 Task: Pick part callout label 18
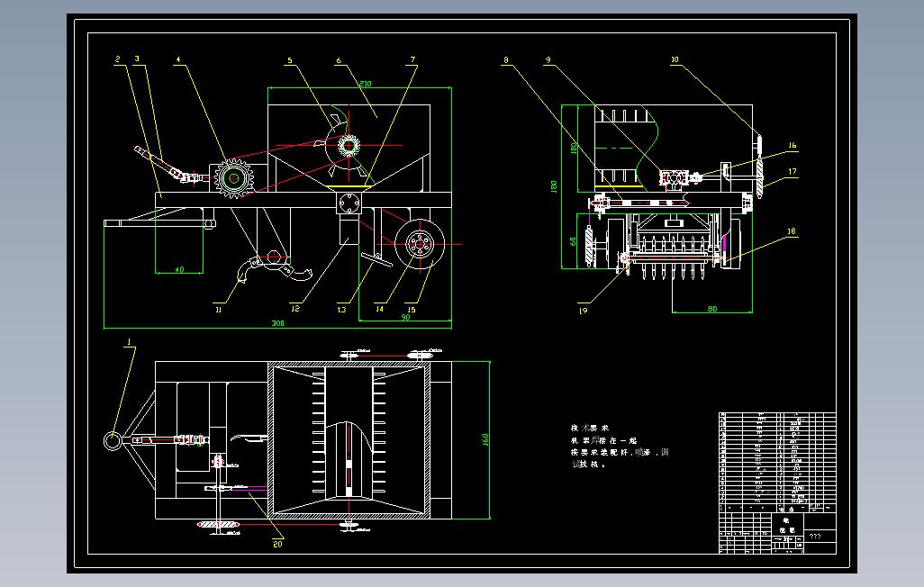point(792,231)
